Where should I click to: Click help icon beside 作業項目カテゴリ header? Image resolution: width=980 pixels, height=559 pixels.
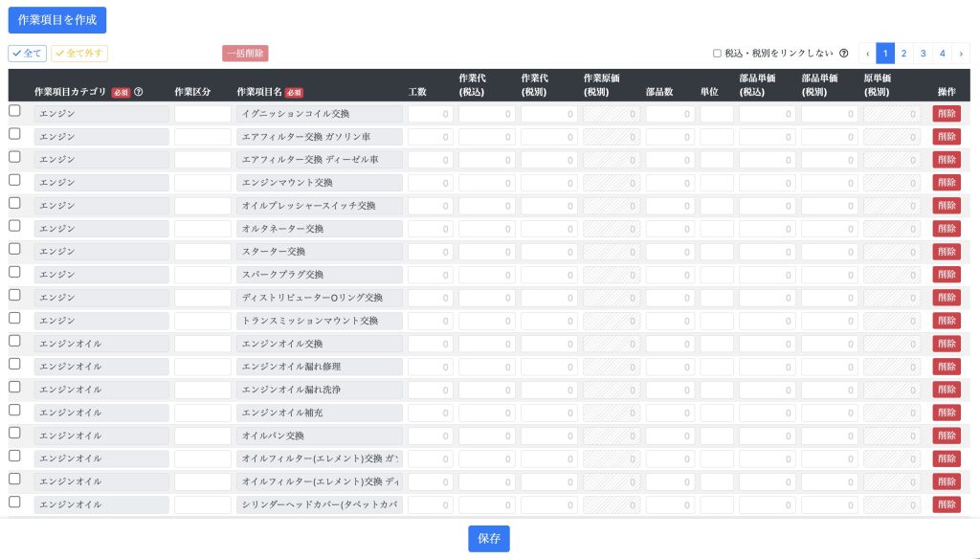tap(139, 92)
